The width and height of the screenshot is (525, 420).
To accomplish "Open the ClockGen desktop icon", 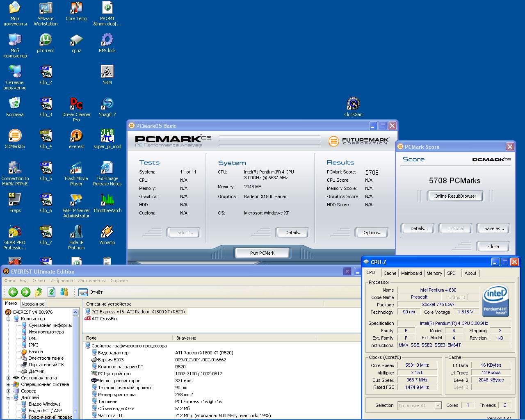I will point(353,107).
